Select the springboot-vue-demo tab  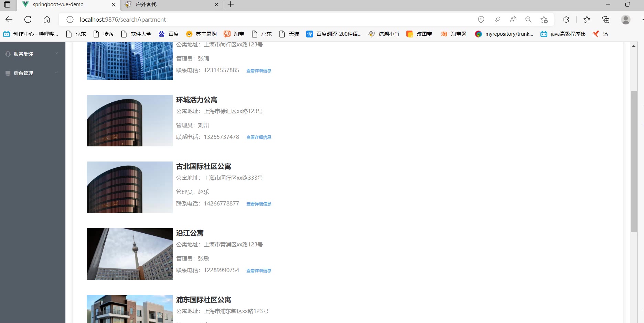[x=69, y=4]
